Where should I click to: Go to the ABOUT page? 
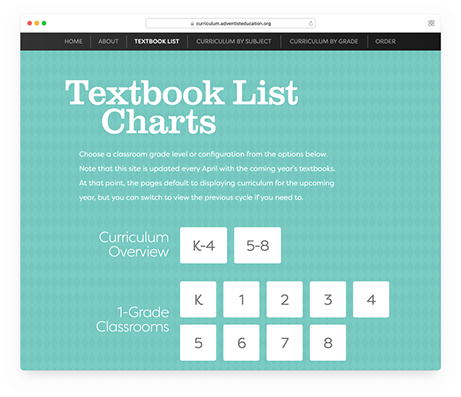tap(108, 41)
